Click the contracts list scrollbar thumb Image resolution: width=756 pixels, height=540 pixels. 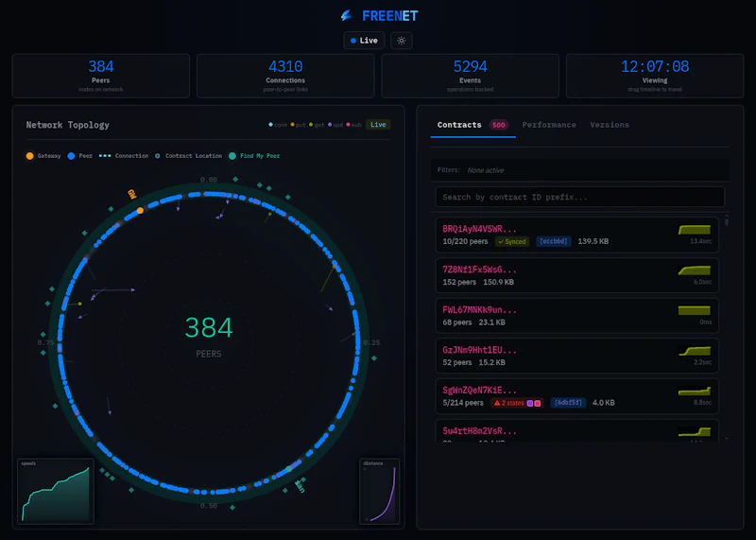(x=727, y=222)
